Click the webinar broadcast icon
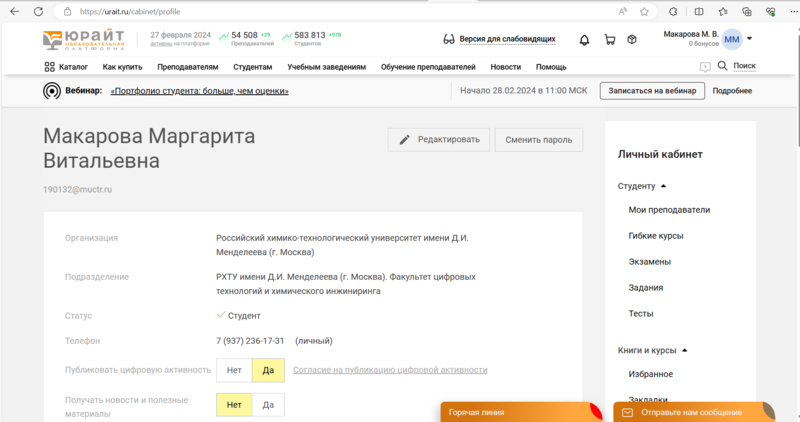Screen dimensions: 800x422 point(52,91)
